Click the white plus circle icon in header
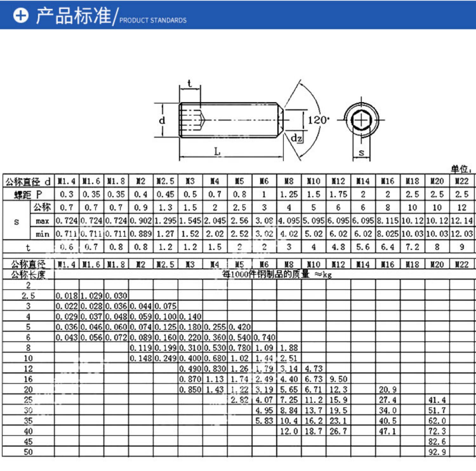476x471 pixels. 21,15
